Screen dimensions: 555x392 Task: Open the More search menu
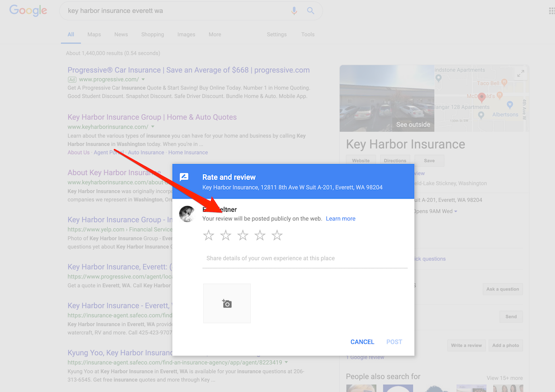(x=215, y=34)
